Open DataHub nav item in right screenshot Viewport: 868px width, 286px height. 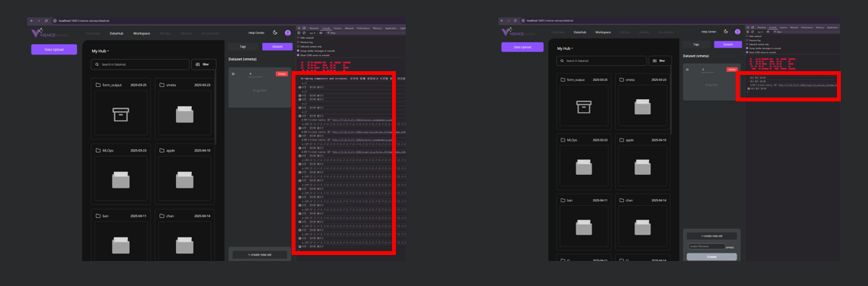pyautogui.click(x=579, y=32)
